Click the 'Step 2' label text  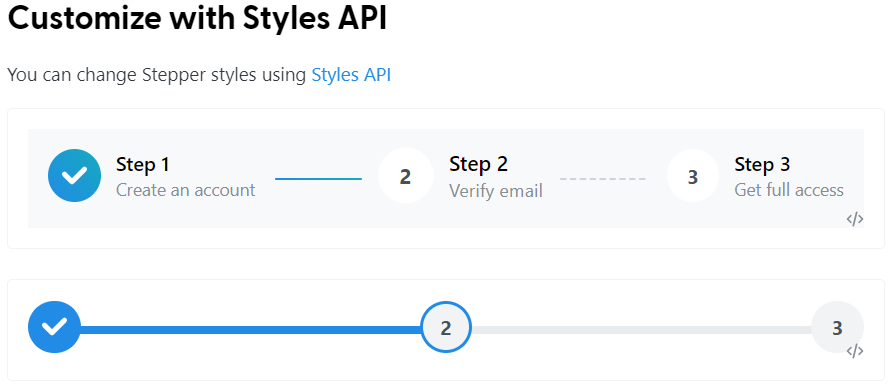[x=478, y=164]
